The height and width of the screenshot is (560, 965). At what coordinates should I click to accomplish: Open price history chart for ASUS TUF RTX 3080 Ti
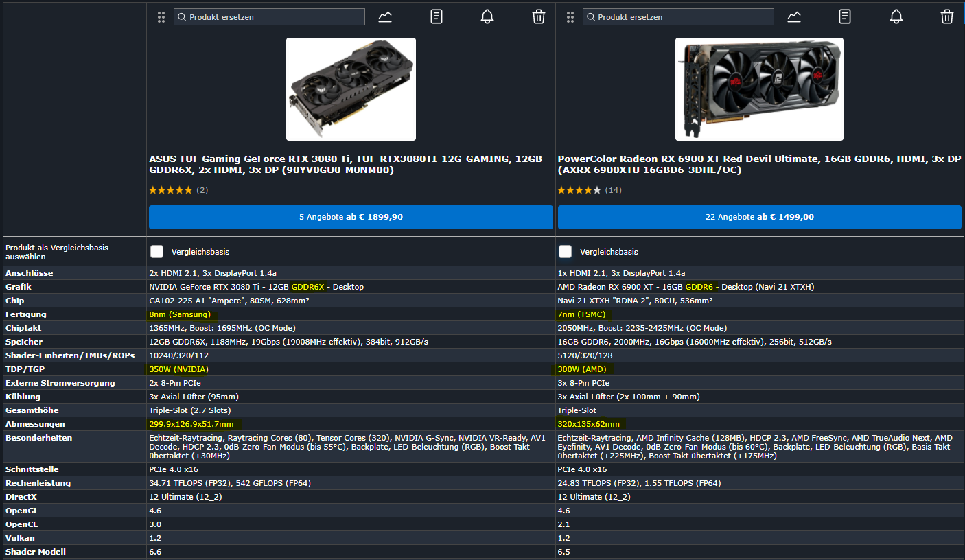385,16
